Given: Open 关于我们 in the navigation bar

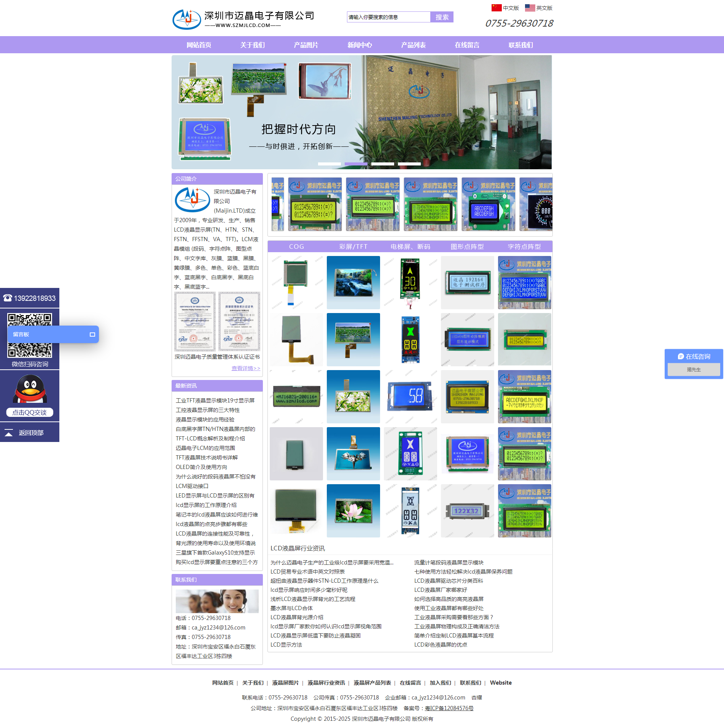Looking at the screenshot, I should [252, 45].
